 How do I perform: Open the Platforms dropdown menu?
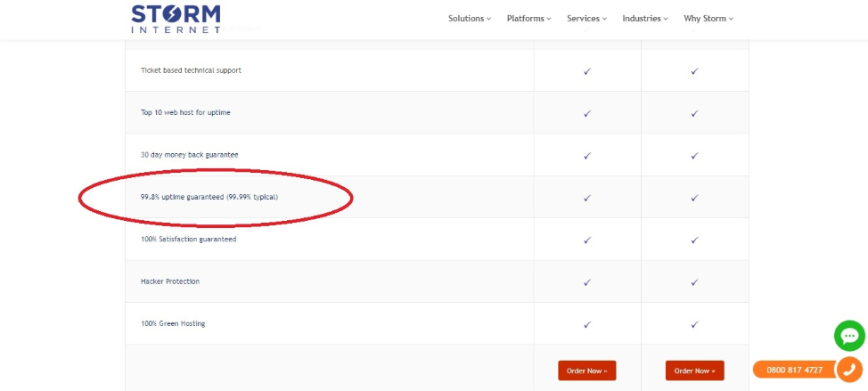pyautogui.click(x=528, y=18)
